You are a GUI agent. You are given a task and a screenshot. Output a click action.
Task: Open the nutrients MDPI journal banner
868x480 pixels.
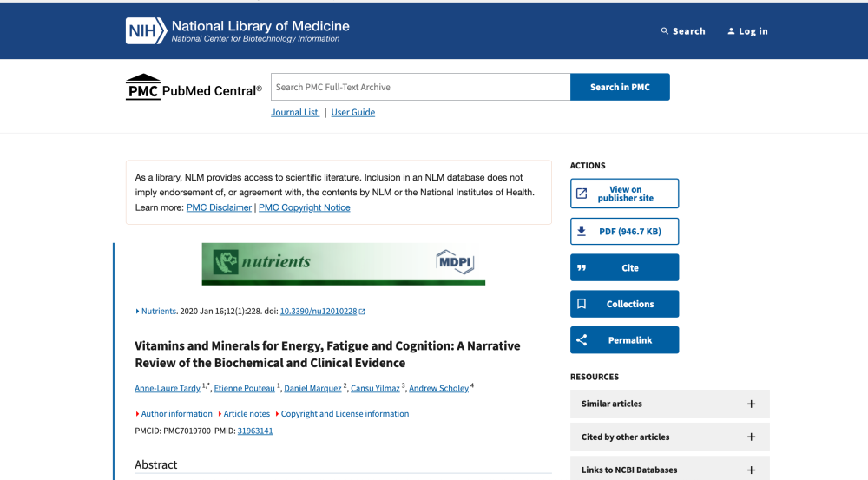[343, 264]
